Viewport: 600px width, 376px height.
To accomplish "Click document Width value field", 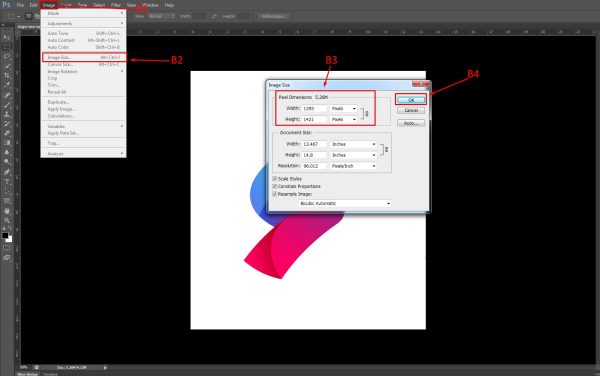I will pyautogui.click(x=315, y=144).
